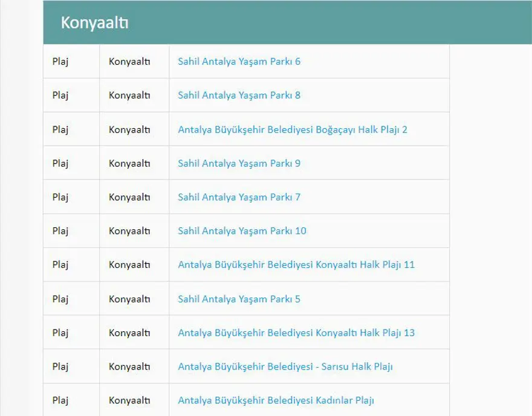
Task: Click the Plaj cell next to Yaşam Parkı 5
Action: click(x=59, y=298)
